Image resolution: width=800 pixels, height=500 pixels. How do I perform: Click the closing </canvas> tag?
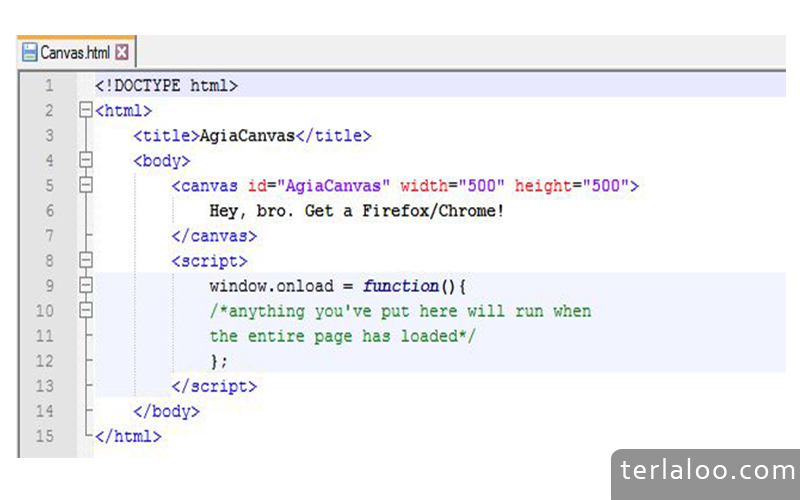coord(214,236)
